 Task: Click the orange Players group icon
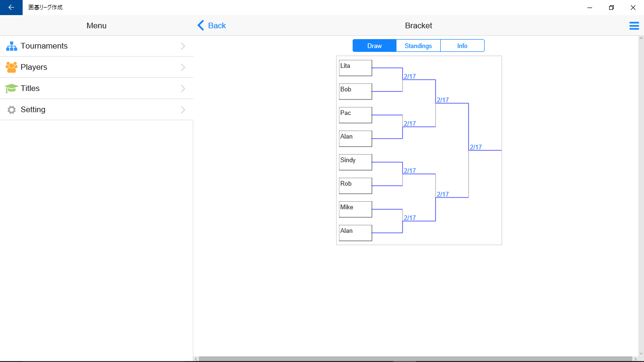pos(11,67)
